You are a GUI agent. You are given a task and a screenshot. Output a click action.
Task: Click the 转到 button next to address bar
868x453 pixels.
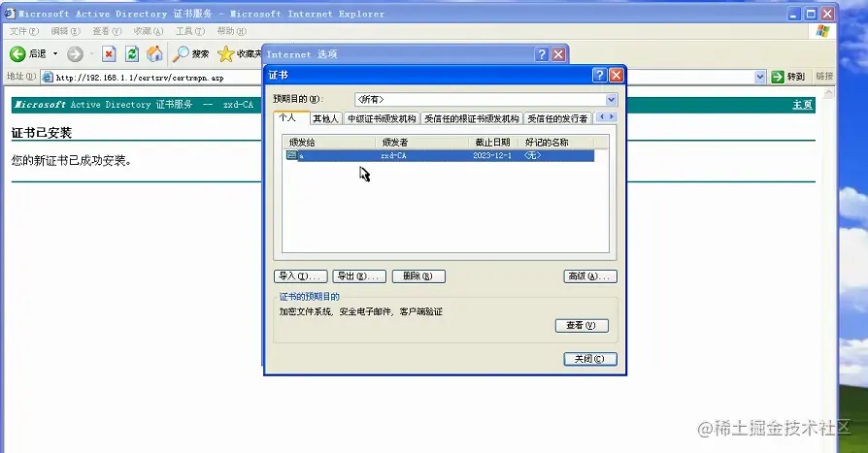click(788, 77)
